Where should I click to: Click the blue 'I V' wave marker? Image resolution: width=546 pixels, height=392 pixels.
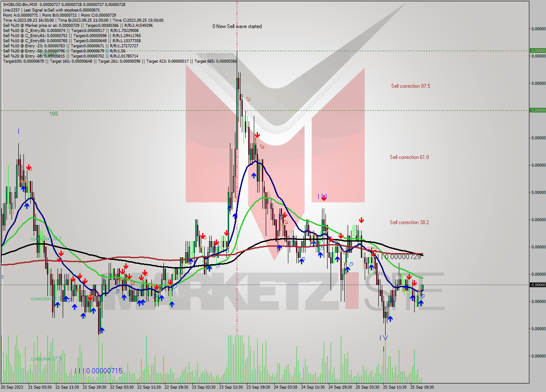point(383,337)
